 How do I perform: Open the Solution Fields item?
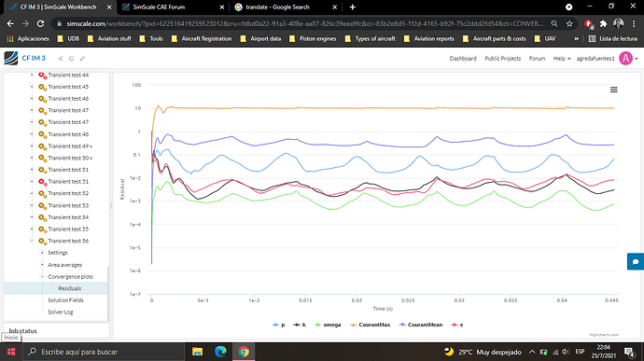65,300
